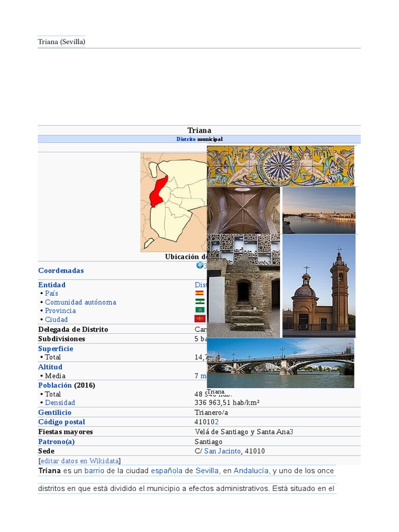
Task: Click the 336 963,51 hab/km² value
Action: 227,403
